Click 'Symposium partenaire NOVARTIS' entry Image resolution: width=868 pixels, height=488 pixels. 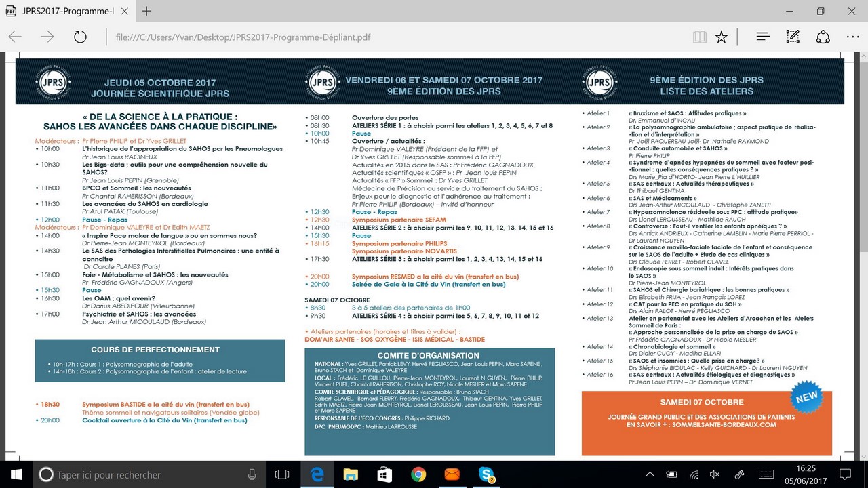[x=404, y=251]
